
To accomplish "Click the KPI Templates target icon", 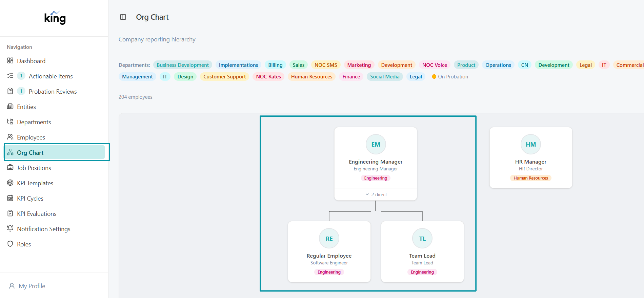I will [x=10, y=183].
